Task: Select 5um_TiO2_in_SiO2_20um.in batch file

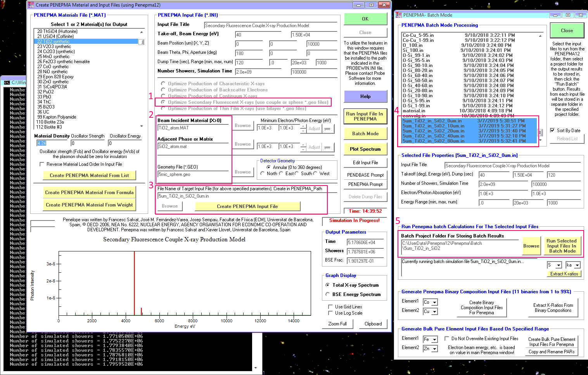Action: (433, 131)
